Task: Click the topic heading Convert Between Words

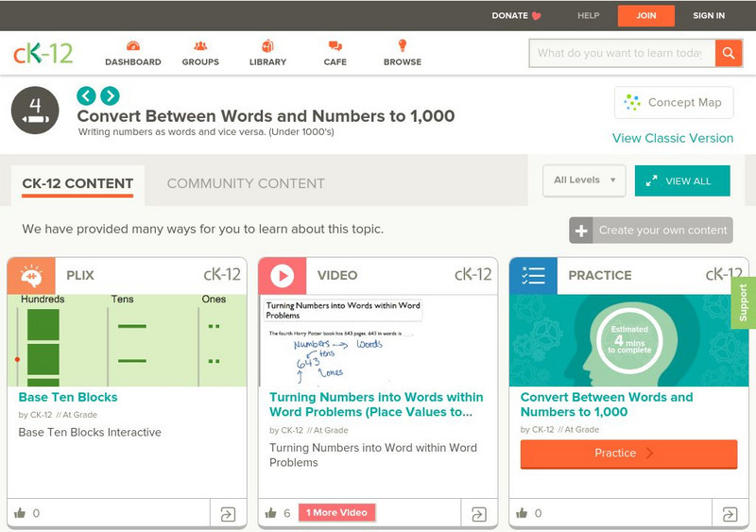Action: tap(266, 116)
